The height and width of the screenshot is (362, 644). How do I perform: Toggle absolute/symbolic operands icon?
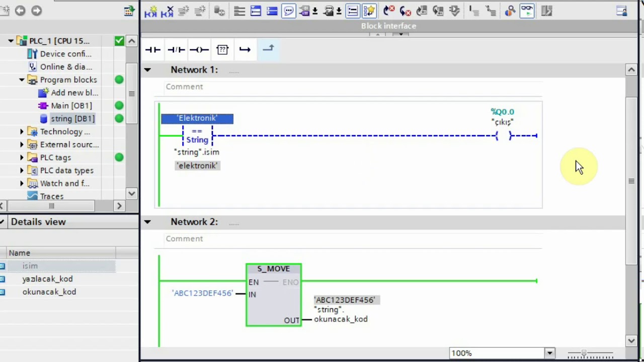pos(305,11)
